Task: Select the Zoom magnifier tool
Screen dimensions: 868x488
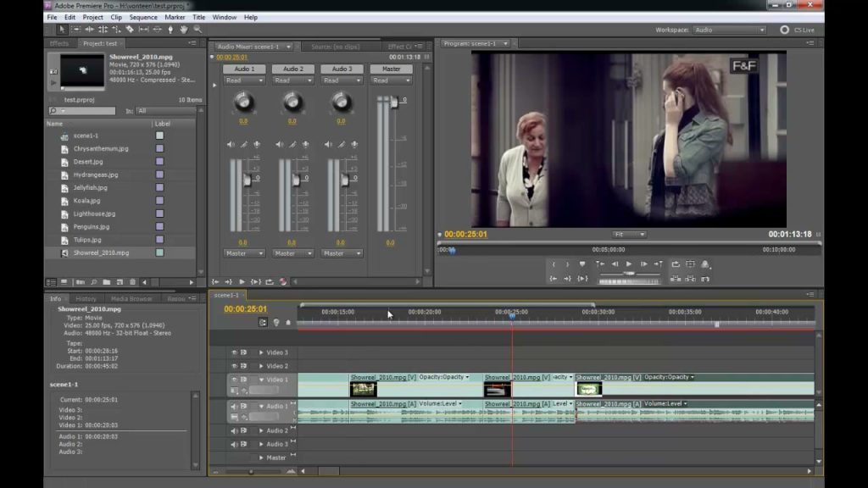Action: pyautogui.click(x=198, y=30)
